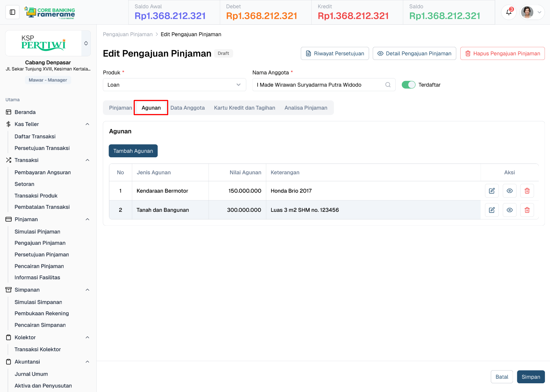Open user avatar profile menu
Screen dimensions: 550x392
[x=532, y=12]
